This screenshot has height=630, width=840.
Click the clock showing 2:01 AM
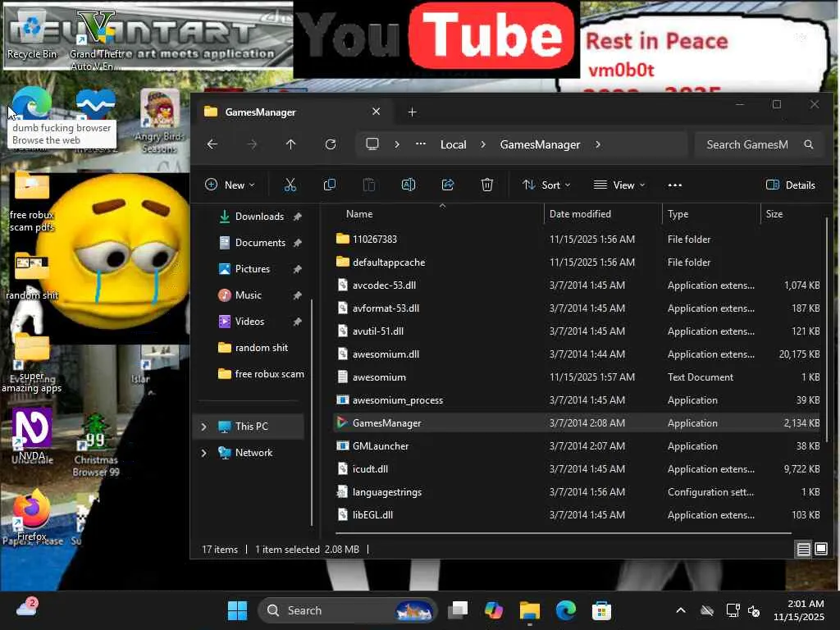[x=799, y=610]
